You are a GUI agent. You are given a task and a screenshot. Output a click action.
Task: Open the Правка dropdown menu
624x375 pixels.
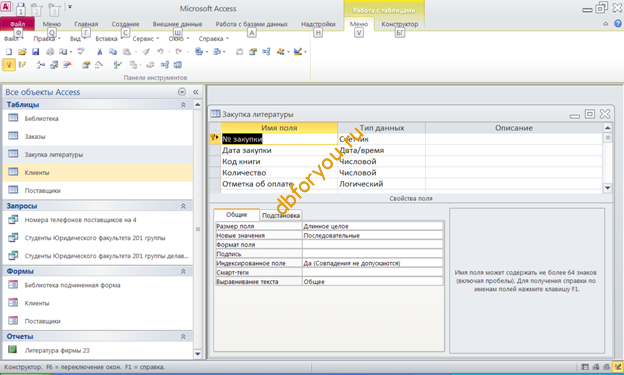[47, 39]
